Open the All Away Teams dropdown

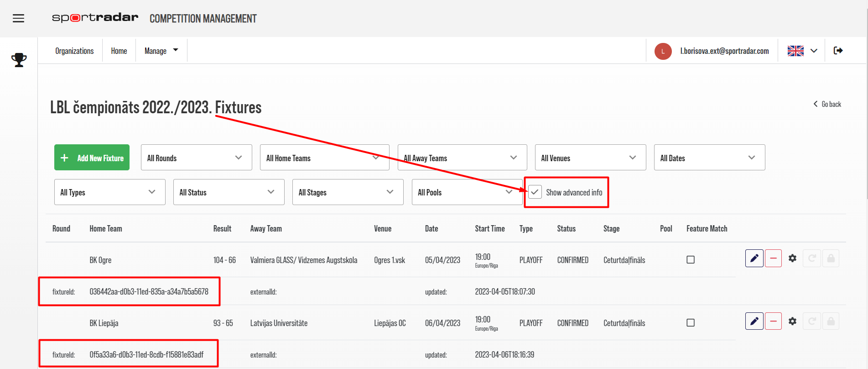coord(462,158)
